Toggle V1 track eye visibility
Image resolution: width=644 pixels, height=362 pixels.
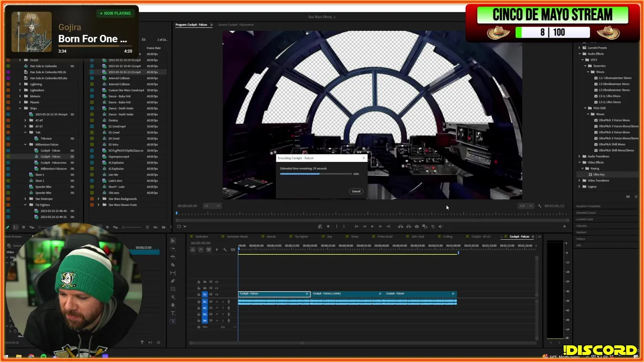point(216,295)
